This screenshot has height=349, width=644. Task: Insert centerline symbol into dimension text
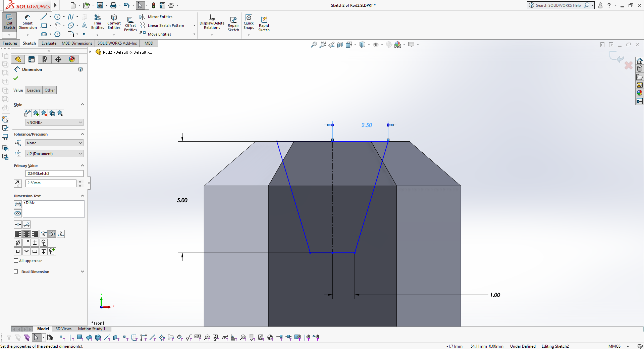tap(44, 242)
